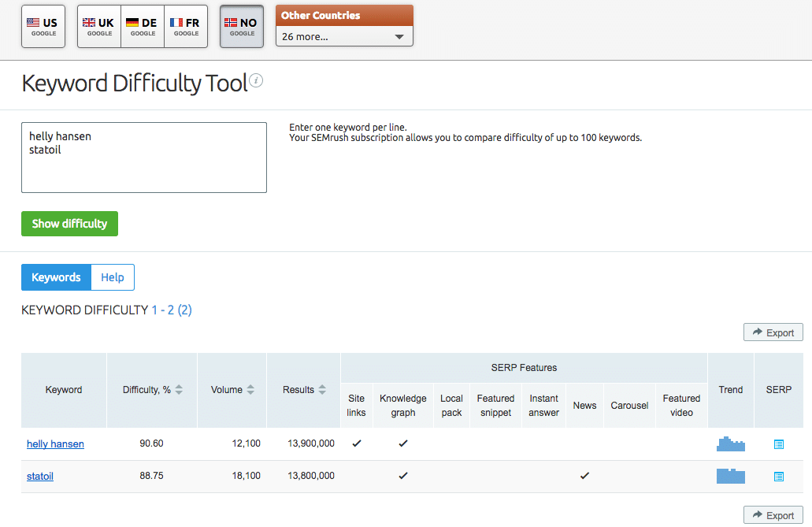Click the Featured snippet column header

495,405
